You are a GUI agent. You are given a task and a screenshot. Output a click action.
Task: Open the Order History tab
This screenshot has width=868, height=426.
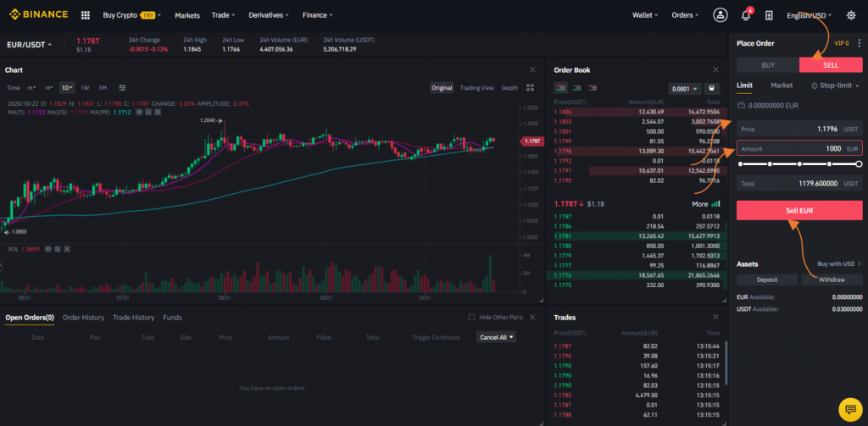pos(84,318)
